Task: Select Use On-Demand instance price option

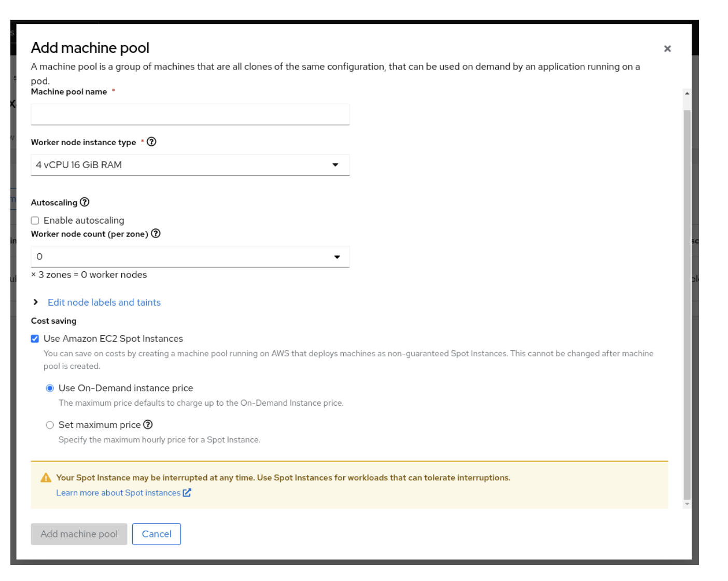Action: (x=50, y=388)
